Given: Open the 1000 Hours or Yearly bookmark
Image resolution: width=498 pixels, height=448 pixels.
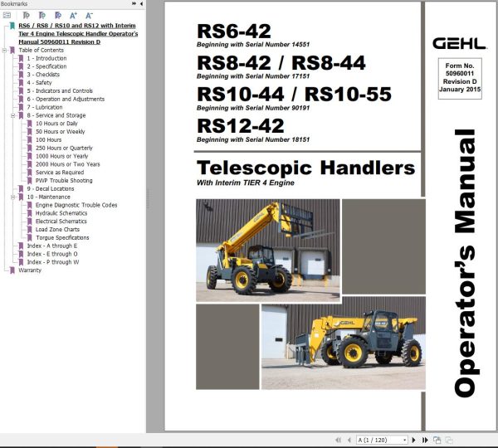Looking at the screenshot, I should pos(61,156).
